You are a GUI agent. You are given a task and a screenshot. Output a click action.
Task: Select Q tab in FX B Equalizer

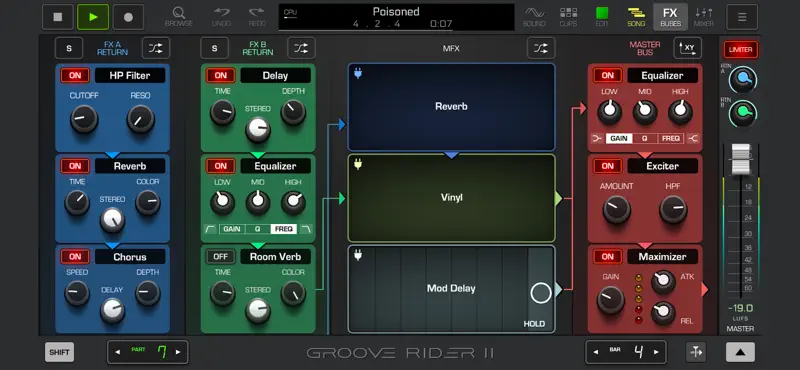click(258, 229)
